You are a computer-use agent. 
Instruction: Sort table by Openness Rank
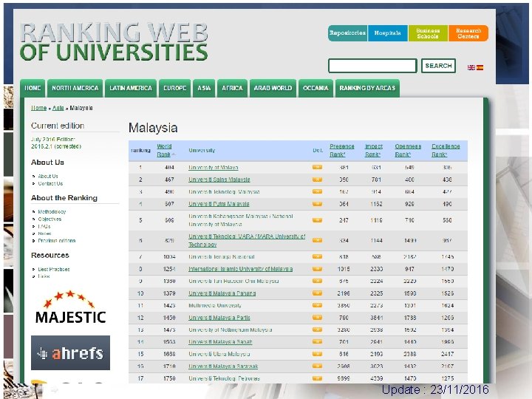tap(408, 150)
